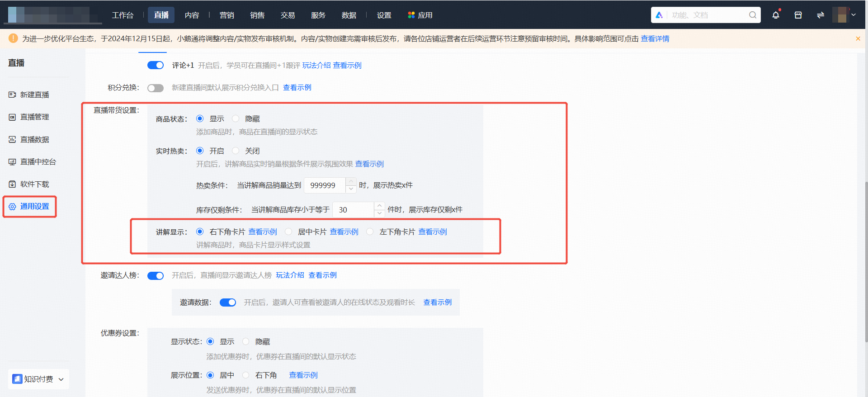The height and width of the screenshot is (397, 868).
Task: Open 查看示例 link for 左下角卡片
Action: click(433, 232)
